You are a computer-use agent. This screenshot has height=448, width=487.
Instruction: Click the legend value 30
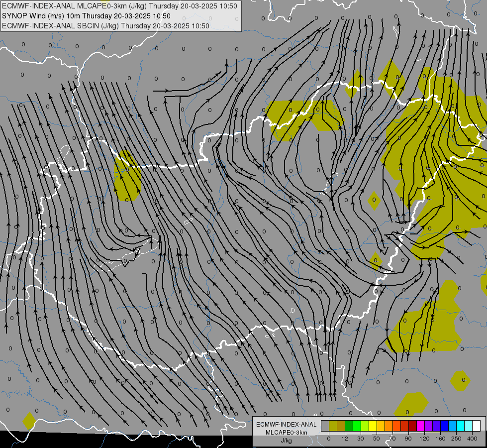pos(361,439)
